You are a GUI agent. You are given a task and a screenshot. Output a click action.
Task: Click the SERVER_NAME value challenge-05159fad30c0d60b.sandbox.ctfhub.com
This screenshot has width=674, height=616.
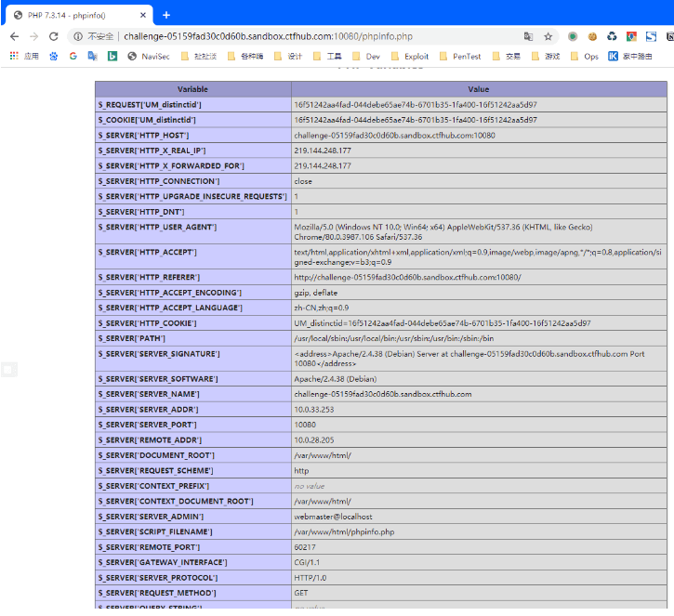[383, 394]
